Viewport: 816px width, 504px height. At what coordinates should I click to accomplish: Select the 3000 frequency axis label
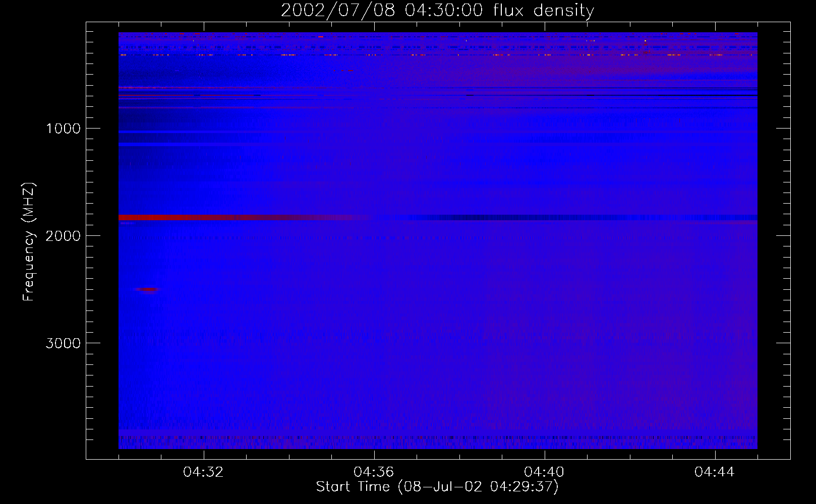(x=63, y=343)
